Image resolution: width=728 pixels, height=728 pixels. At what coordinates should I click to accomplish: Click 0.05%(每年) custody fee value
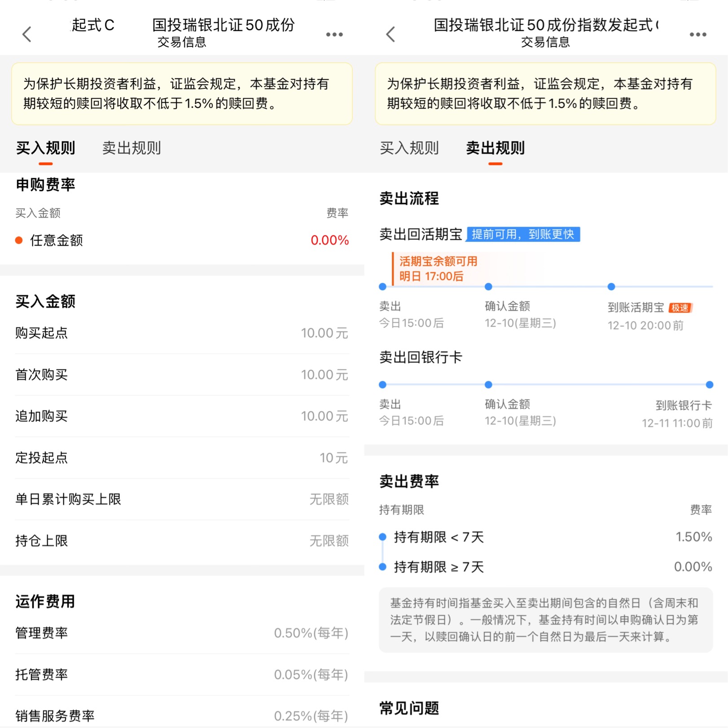(311, 675)
